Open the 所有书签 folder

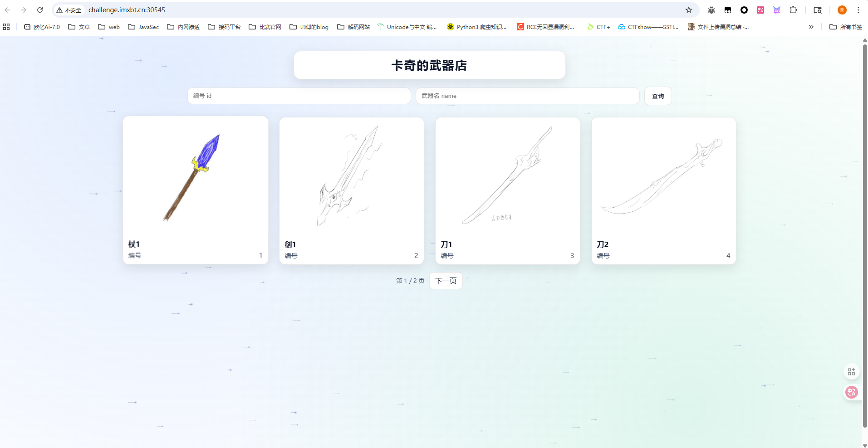[846, 27]
